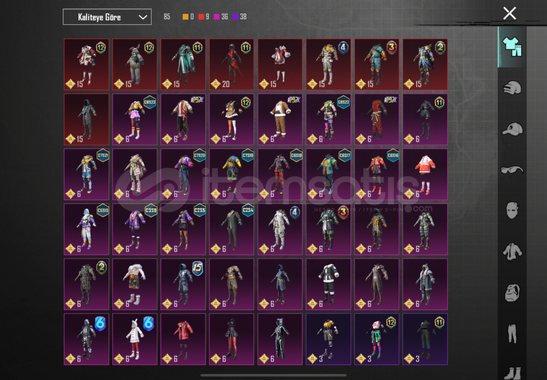This screenshot has height=380, width=547.
Task: Open the Kaliteye Göre sort dropdown
Action: (107, 17)
